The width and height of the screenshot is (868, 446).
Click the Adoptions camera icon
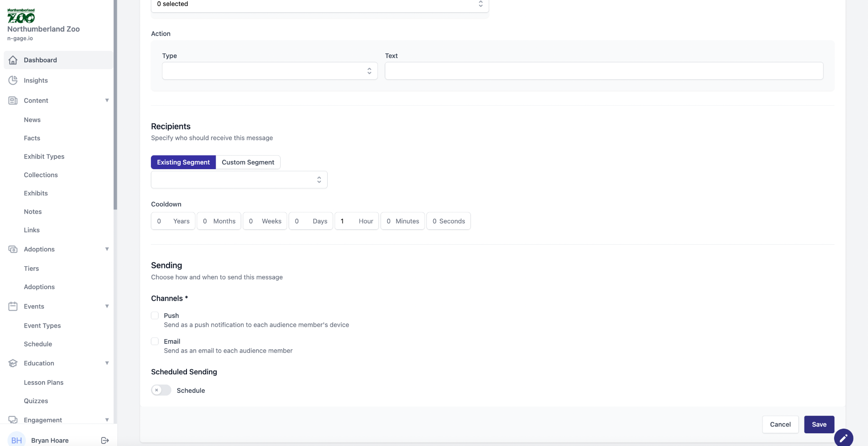tap(13, 249)
